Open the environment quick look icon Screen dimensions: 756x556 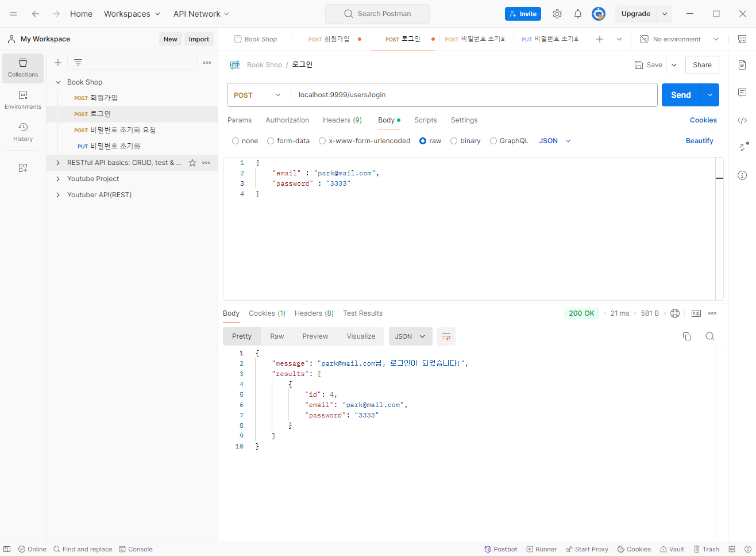(742, 39)
